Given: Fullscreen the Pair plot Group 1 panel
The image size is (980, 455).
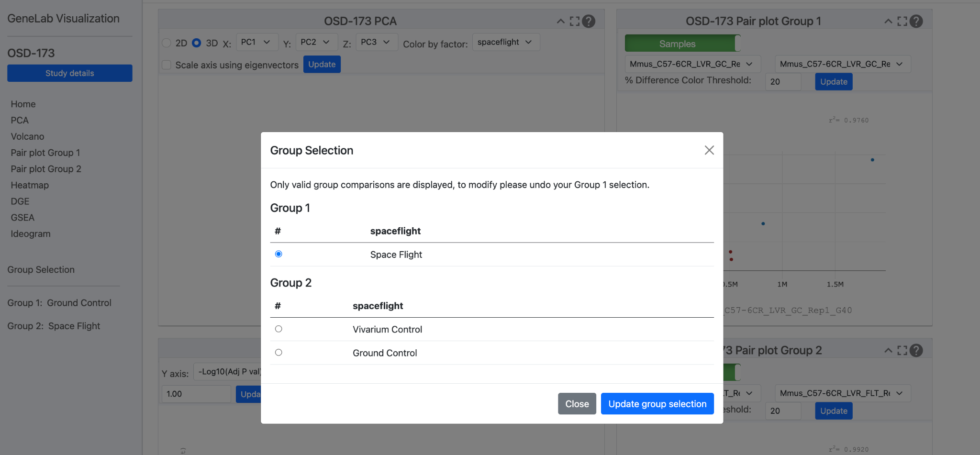Looking at the screenshot, I should click(x=902, y=21).
